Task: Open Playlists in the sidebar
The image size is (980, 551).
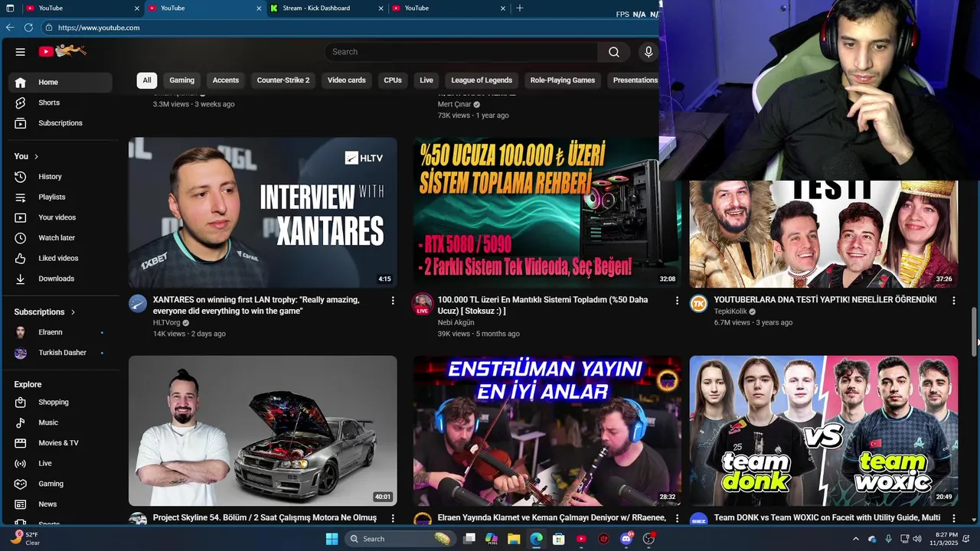Action: [x=60, y=197]
